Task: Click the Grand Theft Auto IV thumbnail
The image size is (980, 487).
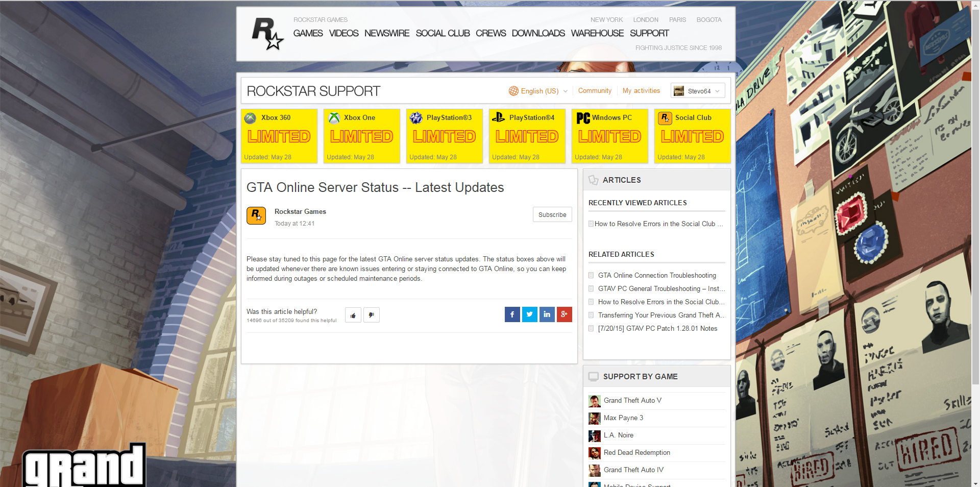Action: [x=595, y=470]
